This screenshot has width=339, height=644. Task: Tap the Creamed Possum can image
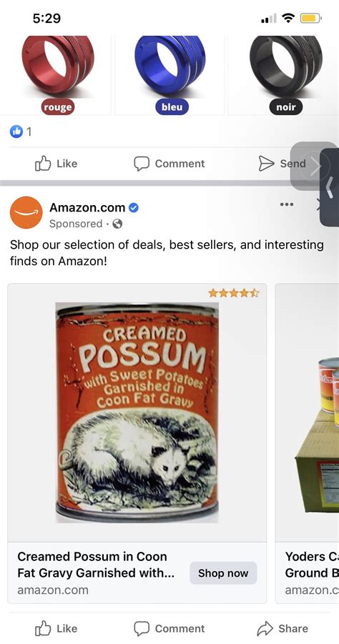pyautogui.click(x=137, y=412)
